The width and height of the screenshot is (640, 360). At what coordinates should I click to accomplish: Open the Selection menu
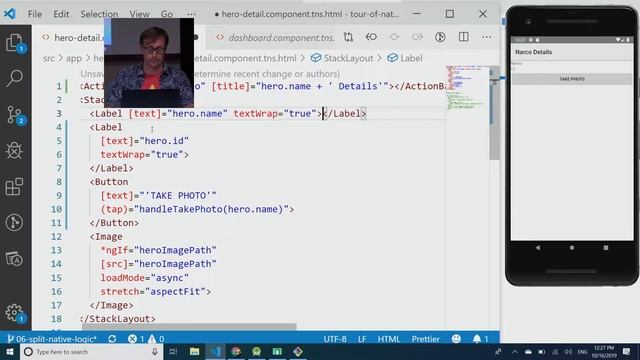coord(99,14)
